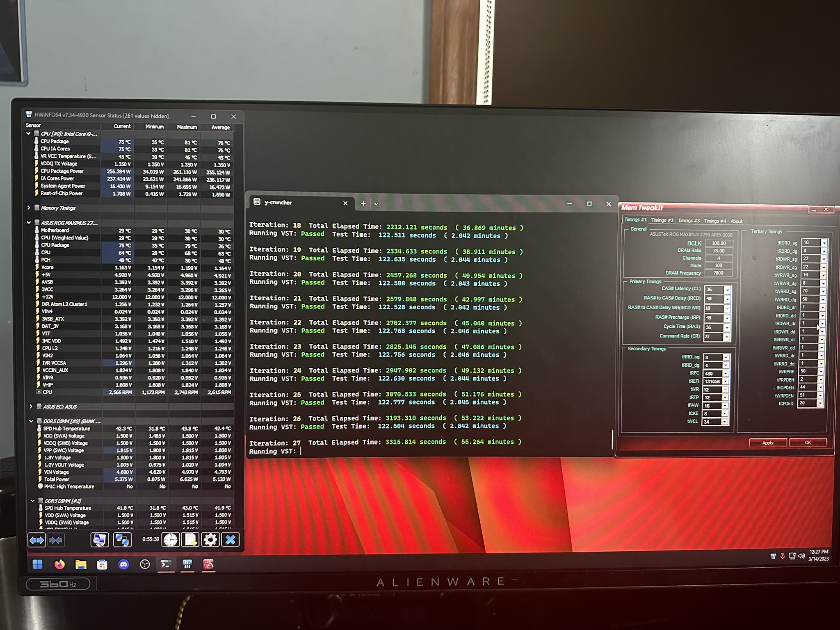Screen dimensions: 840x630
Task: Click HWiNFO monitor with magnifier icon
Action: (x=99, y=540)
